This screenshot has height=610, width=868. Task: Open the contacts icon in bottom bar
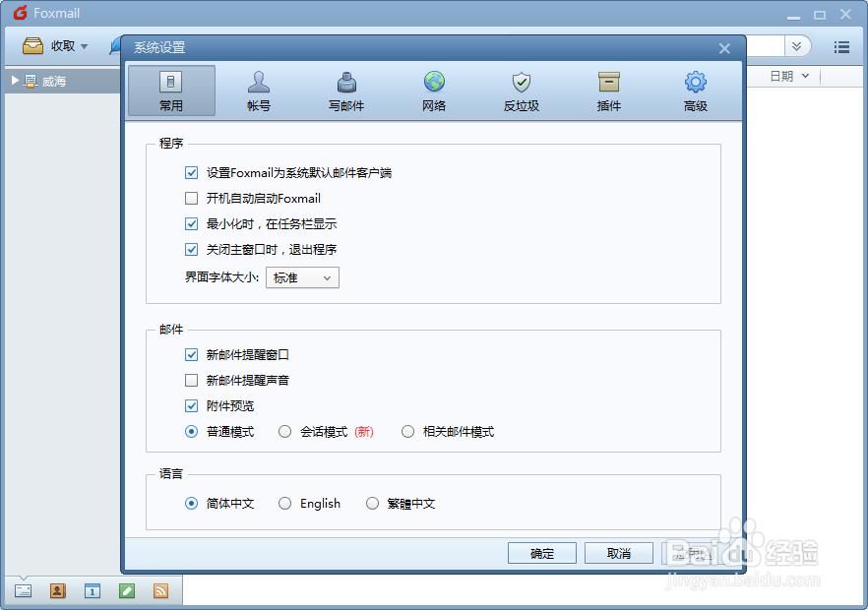(57, 590)
